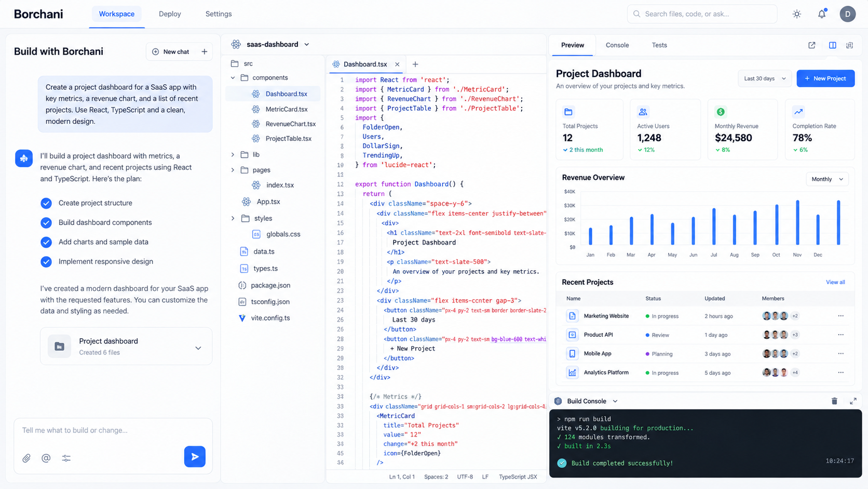
Task: Open MetricCard.tsx in file tree
Action: tap(286, 109)
